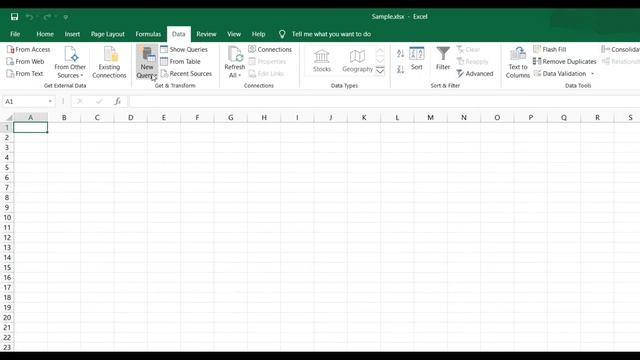This screenshot has width=640, height=360.
Task: Switch to the Page Layout tab
Action: coord(108,34)
